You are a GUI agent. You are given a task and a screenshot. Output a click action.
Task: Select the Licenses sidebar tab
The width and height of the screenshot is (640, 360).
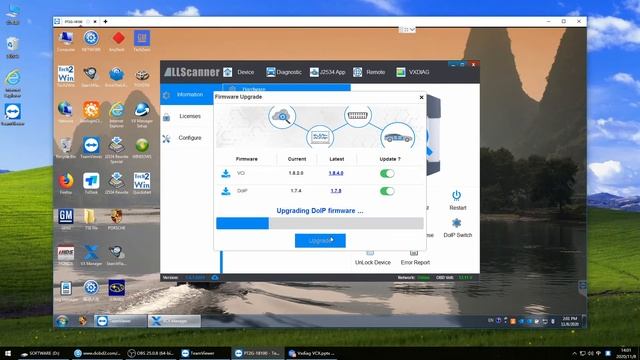coord(187,116)
